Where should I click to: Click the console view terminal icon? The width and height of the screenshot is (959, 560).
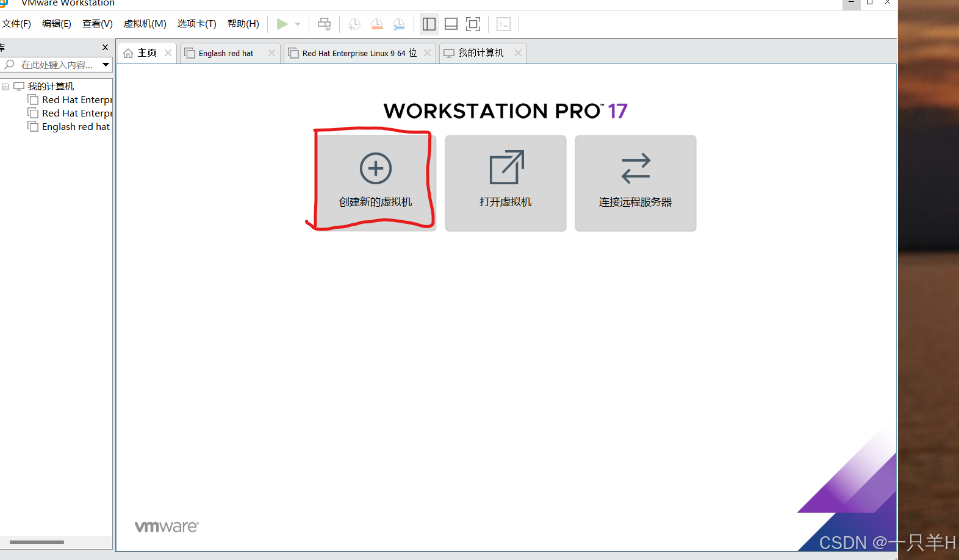[503, 24]
